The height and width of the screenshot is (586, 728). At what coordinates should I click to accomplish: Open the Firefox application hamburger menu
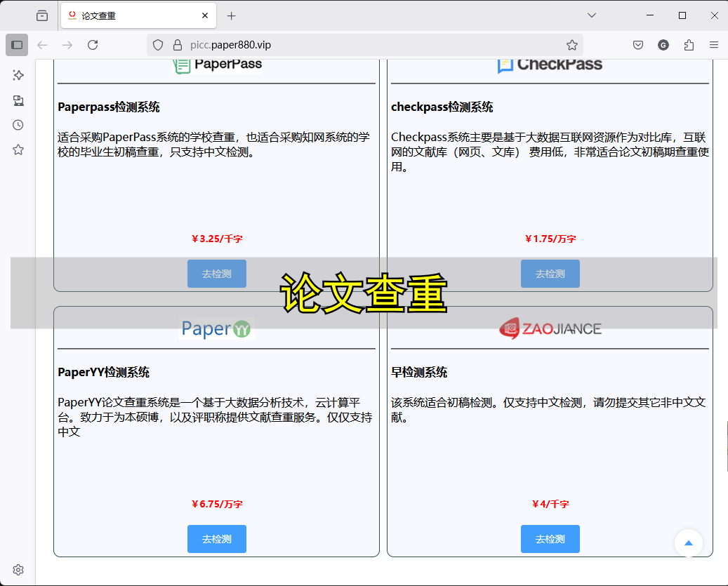pyautogui.click(x=714, y=44)
